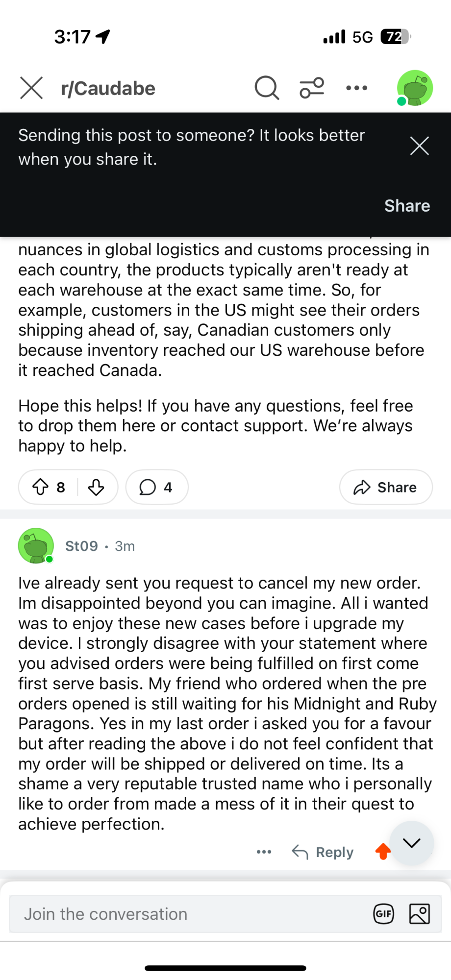The height and width of the screenshot is (980, 451).
Task: Dismiss the share suggestion banner
Action: click(420, 146)
